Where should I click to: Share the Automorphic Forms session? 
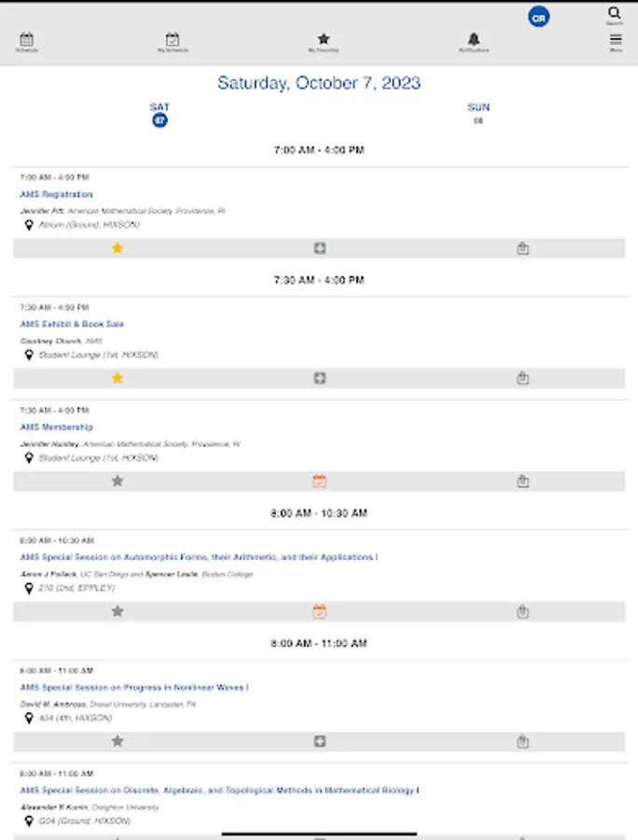(x=522, y=611)
